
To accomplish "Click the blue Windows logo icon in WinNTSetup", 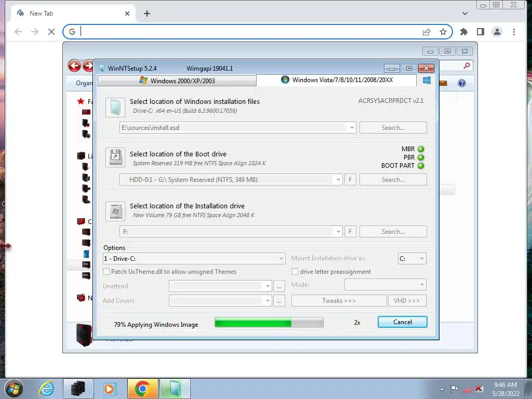I will [x=427, y=80].
